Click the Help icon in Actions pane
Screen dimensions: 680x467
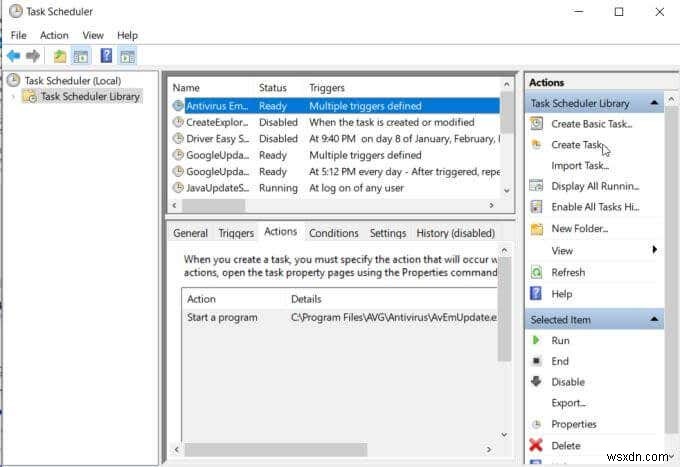coord(536,294)
